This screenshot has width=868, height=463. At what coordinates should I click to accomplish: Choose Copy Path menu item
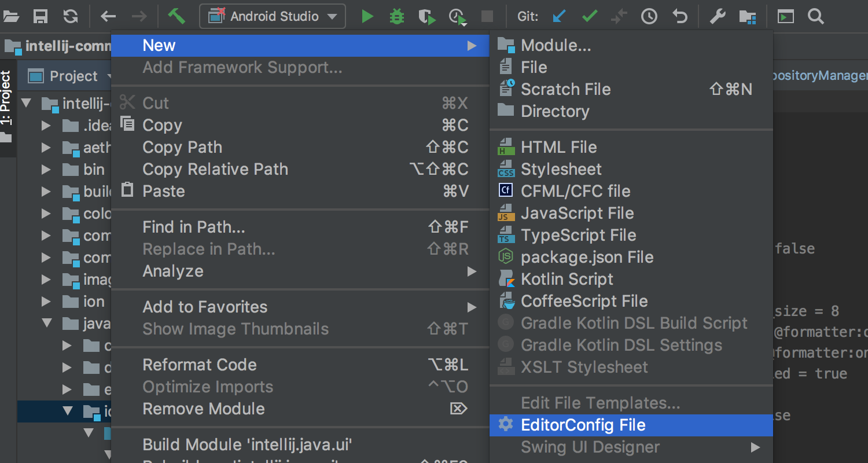click(300, 147)
